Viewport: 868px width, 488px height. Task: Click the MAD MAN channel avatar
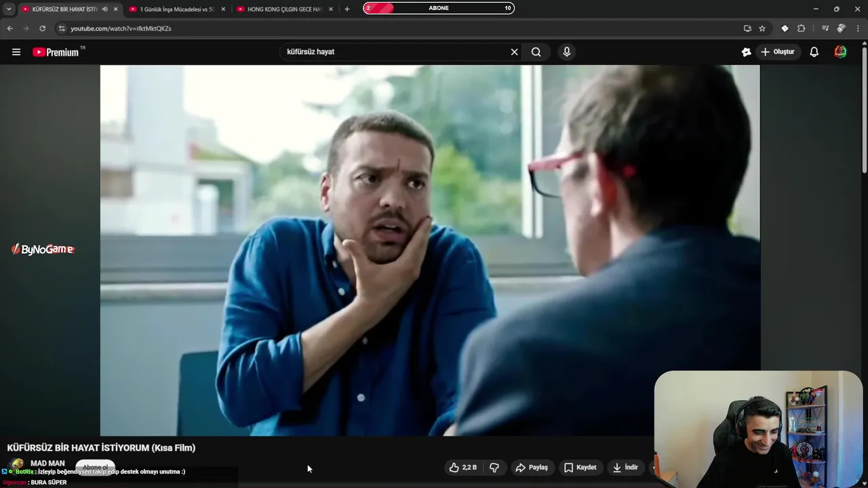pos(17,466)
